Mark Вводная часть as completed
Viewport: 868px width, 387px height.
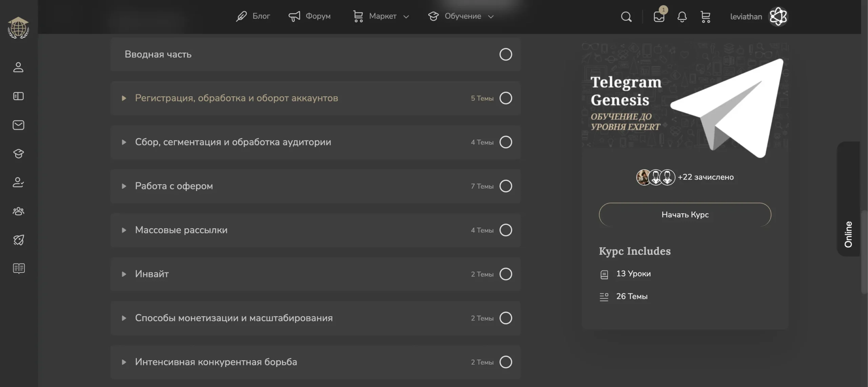pos(506,54)
